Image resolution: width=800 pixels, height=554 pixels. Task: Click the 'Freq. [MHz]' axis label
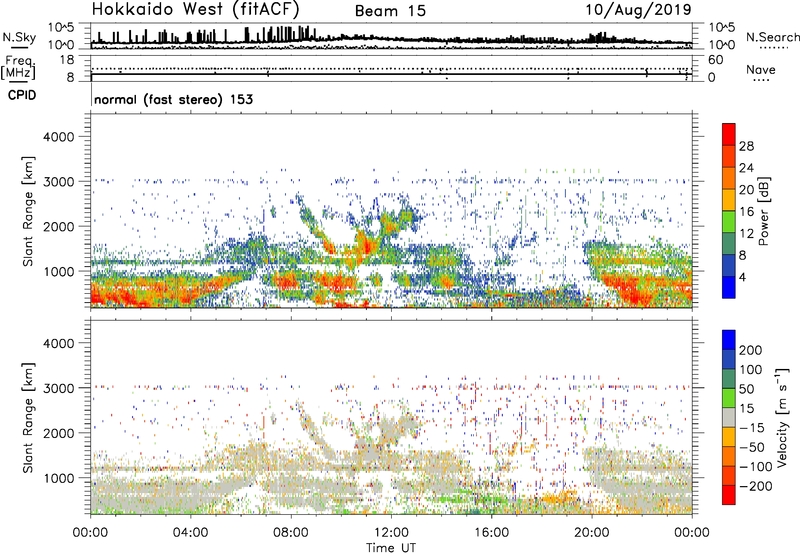(18, 67)
